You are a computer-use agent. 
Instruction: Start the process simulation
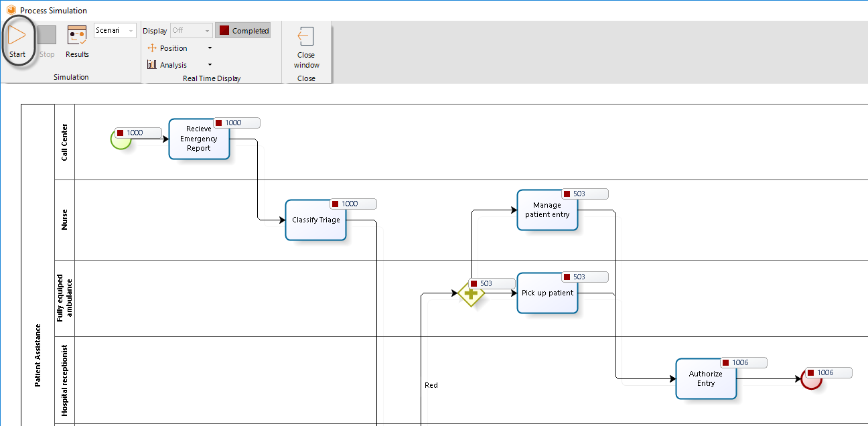17,41
